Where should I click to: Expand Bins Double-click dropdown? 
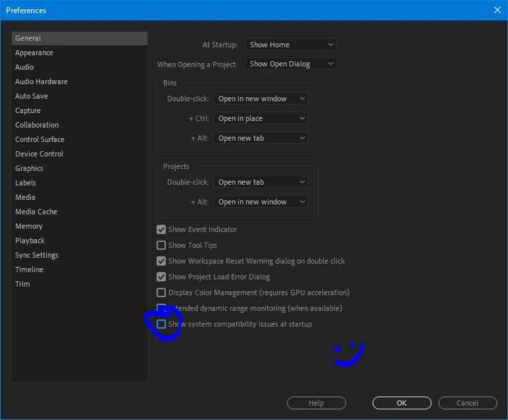(x=261, y=99)
